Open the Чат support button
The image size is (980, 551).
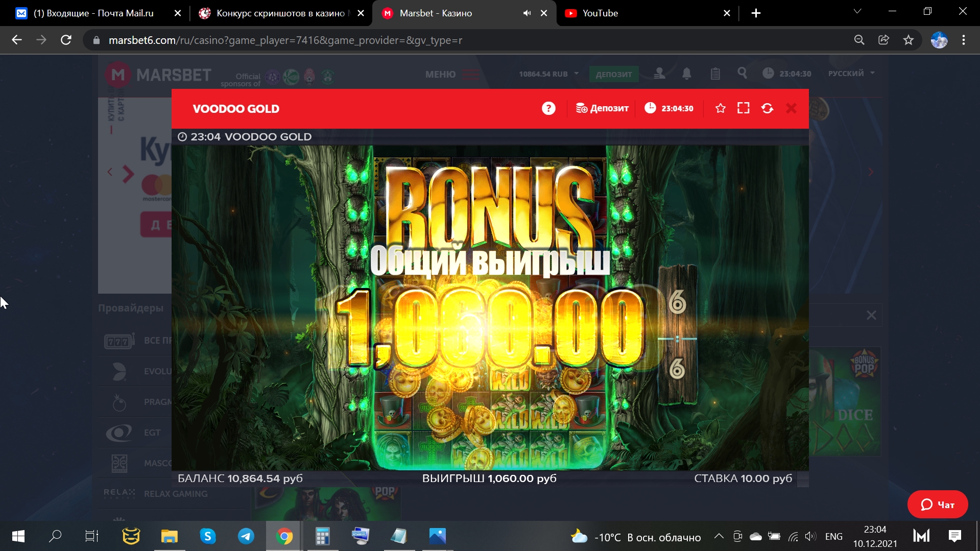(938, 505)
